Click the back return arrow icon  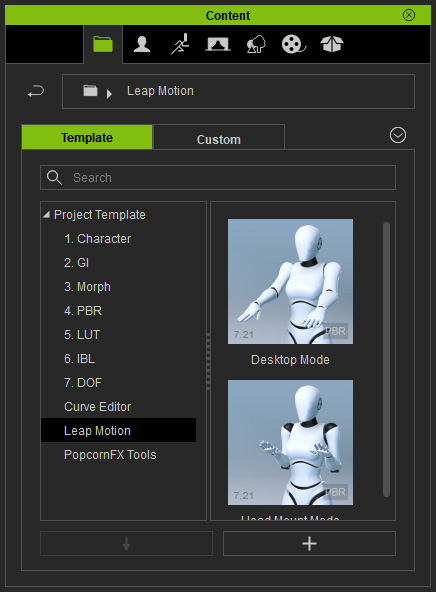point(36,91)
